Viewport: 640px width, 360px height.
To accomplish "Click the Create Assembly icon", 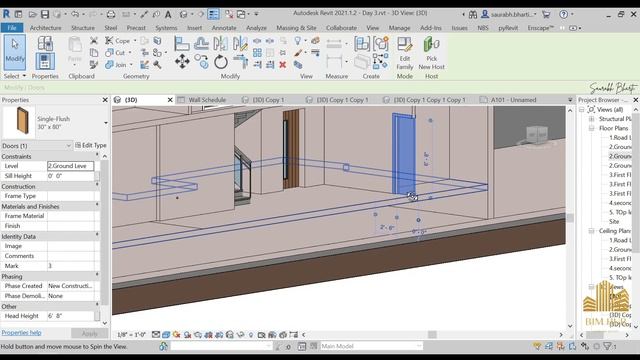I will point(362,44).
